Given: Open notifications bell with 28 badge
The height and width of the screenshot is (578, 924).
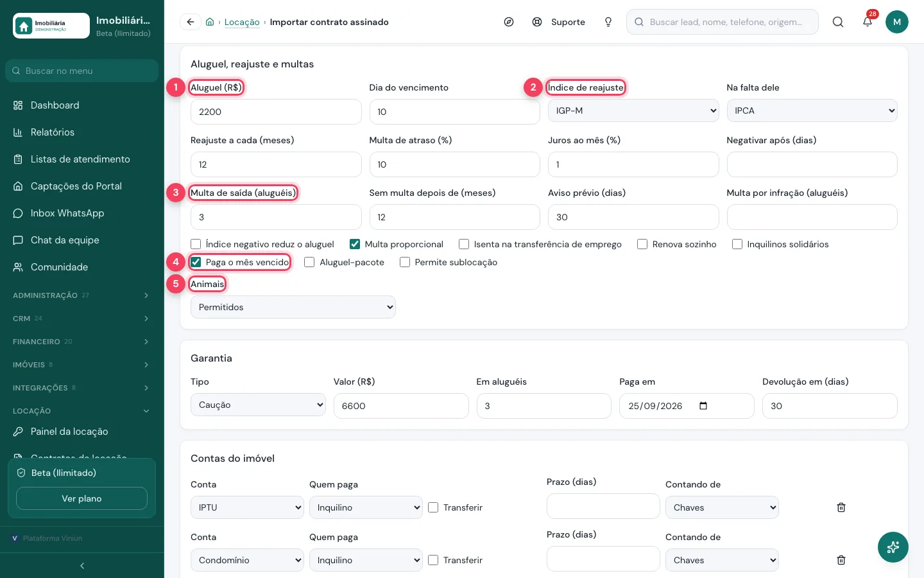Looking at the screenshot, I should click(x=868, y=22).
